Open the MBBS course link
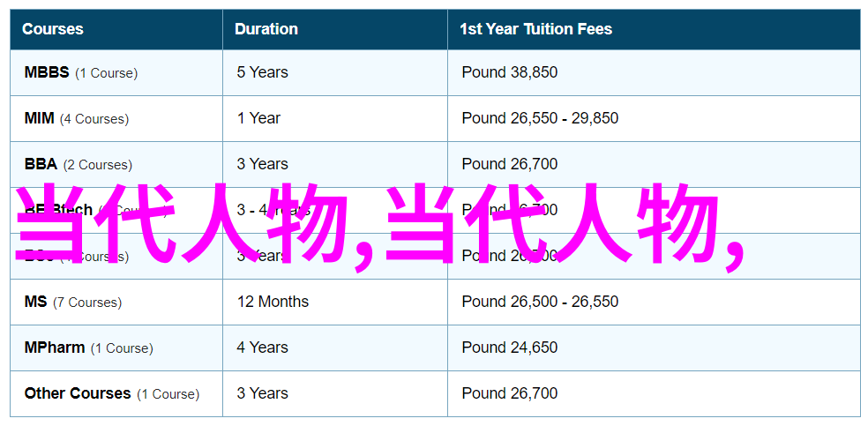This screenshot has height=426, width=868. (47, 72)
